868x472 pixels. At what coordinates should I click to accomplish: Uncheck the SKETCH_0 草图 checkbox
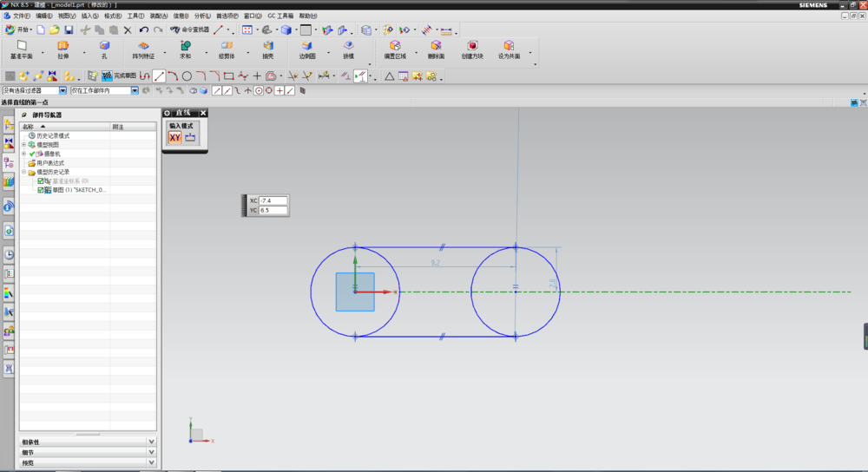pyautogui.click(x=41, y=189)
